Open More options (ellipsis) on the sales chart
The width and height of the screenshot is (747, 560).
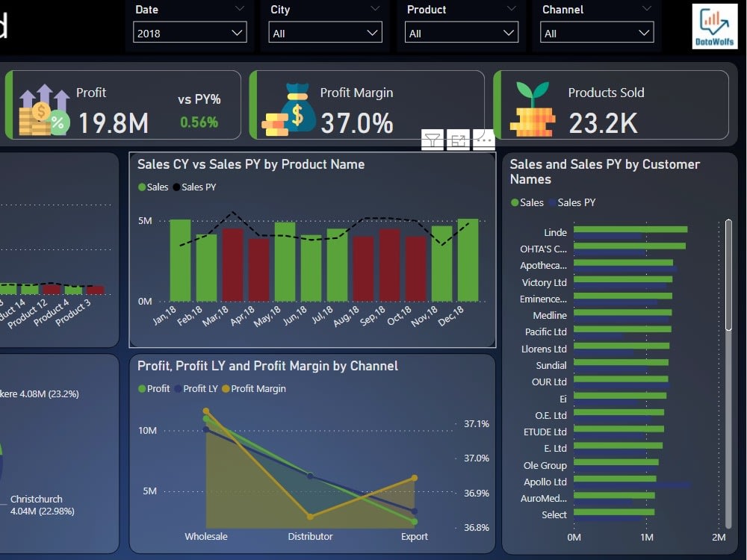(483, 140)
